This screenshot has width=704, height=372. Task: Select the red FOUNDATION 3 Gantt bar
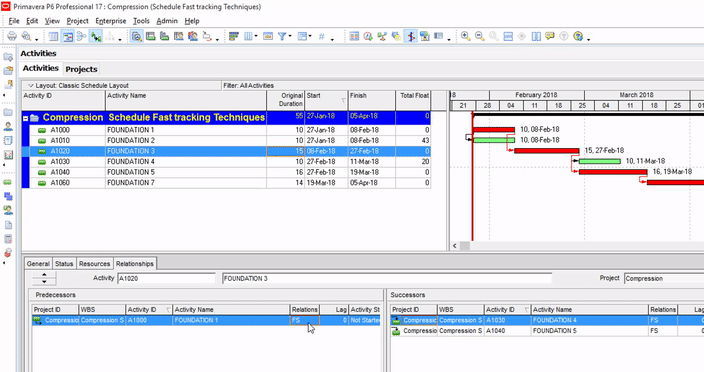(546, 151)
